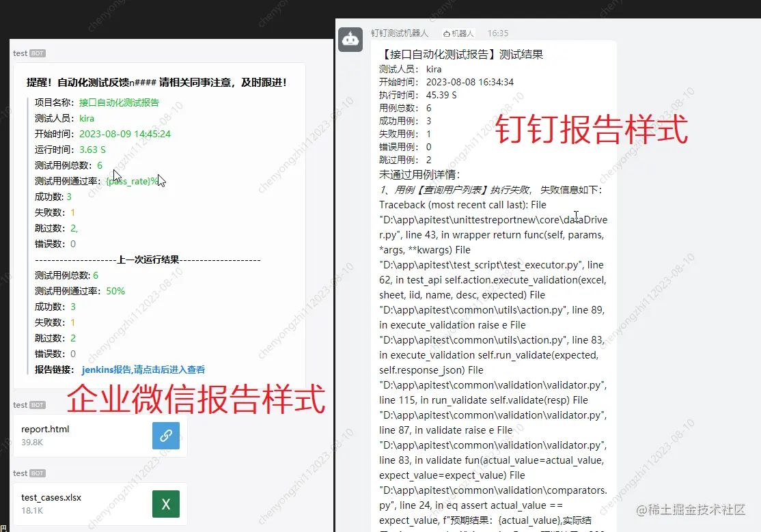Viewport: 761px width, 532px height.
Task: Click DingTalk start time 2023-08-08 16:34:34
Action: [470, 82]
